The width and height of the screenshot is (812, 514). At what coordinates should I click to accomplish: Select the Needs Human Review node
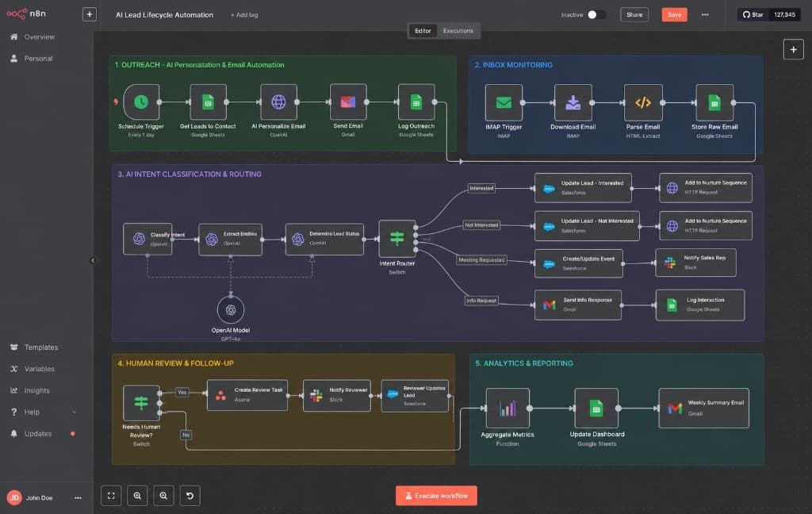point(141,403)
